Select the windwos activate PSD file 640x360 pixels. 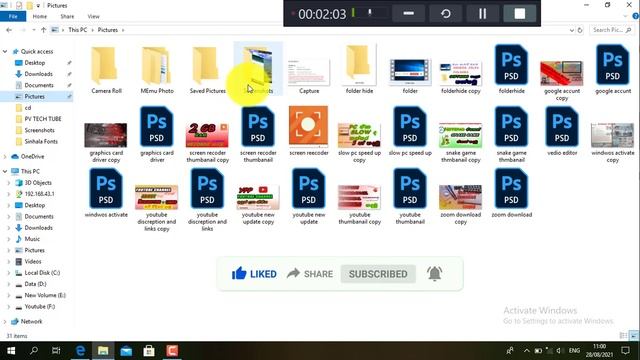106,189
